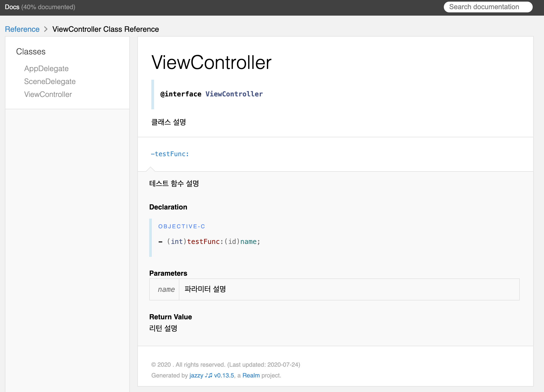This screenshot has height=392, width=544.
Task: Open the Realm link in footer
Action: coord(251,375)
